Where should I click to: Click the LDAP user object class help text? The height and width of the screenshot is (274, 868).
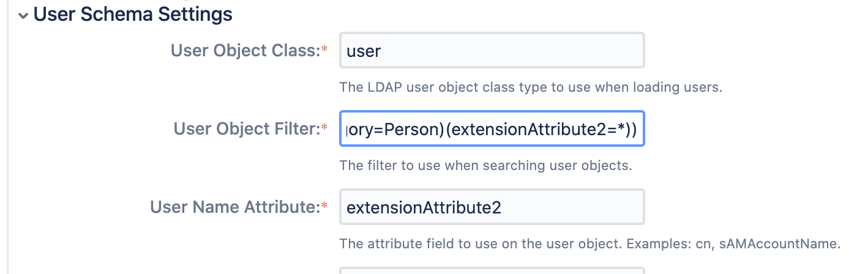click(531, 87)
